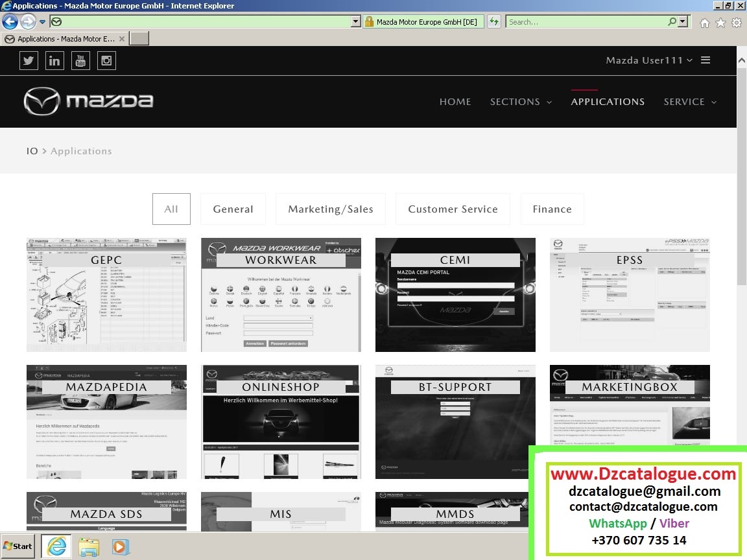Open the WORKWEAR application tile
The width and height of the screenshot is (747, 560).
click(x=281, y=295)
